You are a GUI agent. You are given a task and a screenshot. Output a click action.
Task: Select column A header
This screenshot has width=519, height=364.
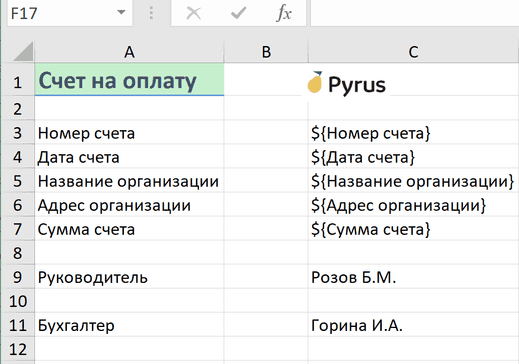pyautogui.click(x=129, y=52)
